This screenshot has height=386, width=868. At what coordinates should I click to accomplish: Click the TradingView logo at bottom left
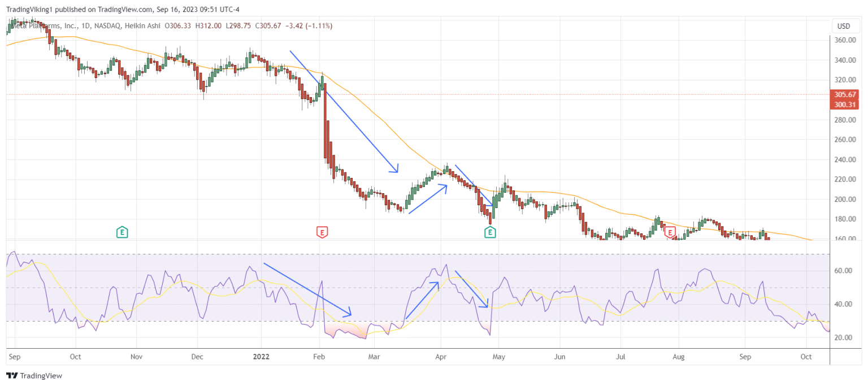(34, 376)
